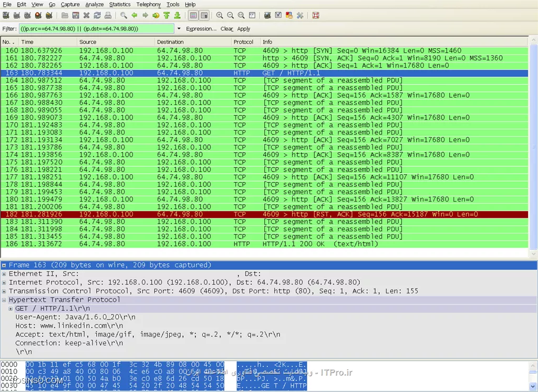Click the hex pane vertical scrollbar
The image size is (538, 392).
tap(533, 376)
